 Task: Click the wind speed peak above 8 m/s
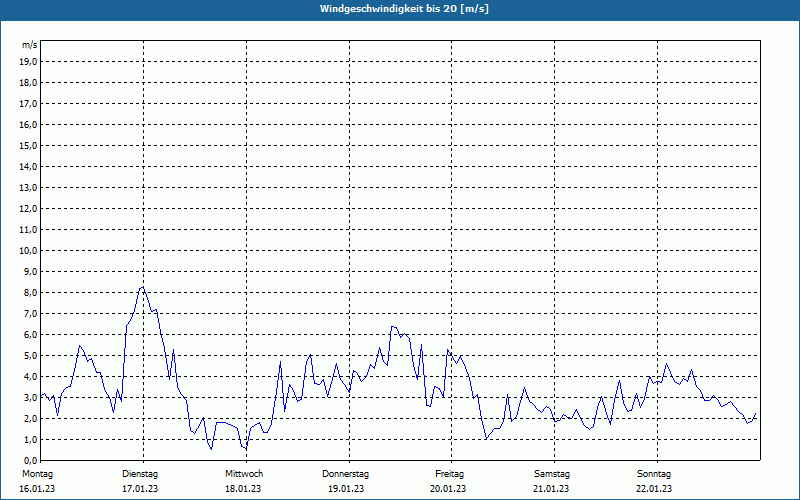tap(142, 288)
